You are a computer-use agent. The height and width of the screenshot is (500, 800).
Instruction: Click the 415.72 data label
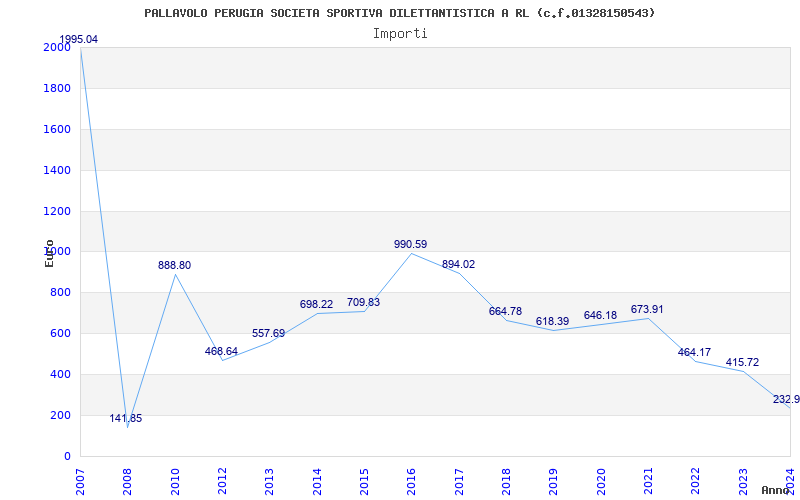tap(742, 362)
